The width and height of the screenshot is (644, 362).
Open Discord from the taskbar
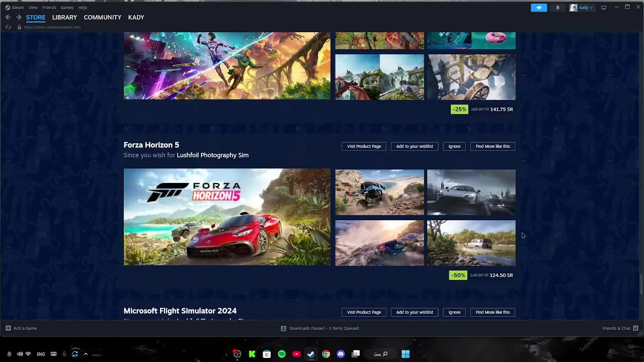pyautogui.click(x=341, y=354)
